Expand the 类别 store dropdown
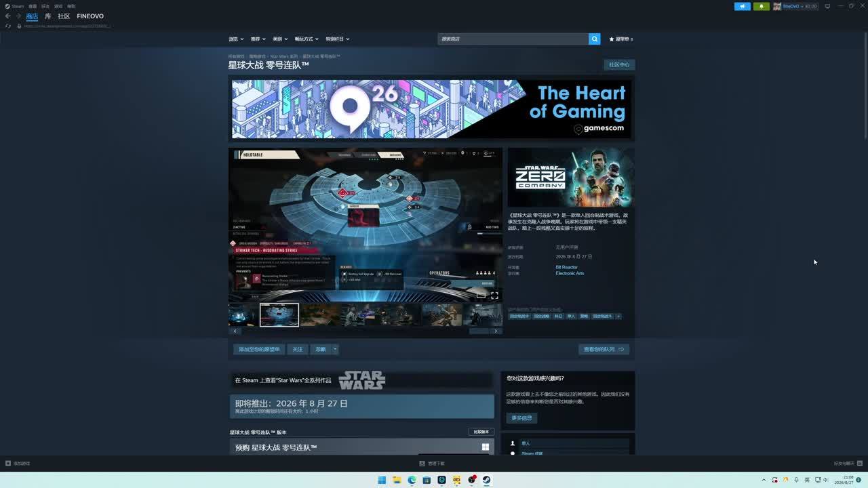The height and width of the screenshot is (488, 868). pyautogui.click(x=280, y=39)
